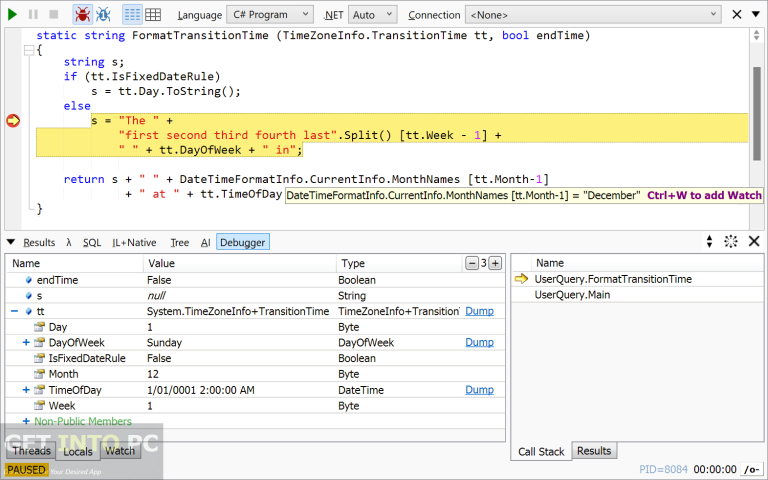Split the editor using the top splitter handle
Viewport: 768px width, 480px height.
pos(757,35)
